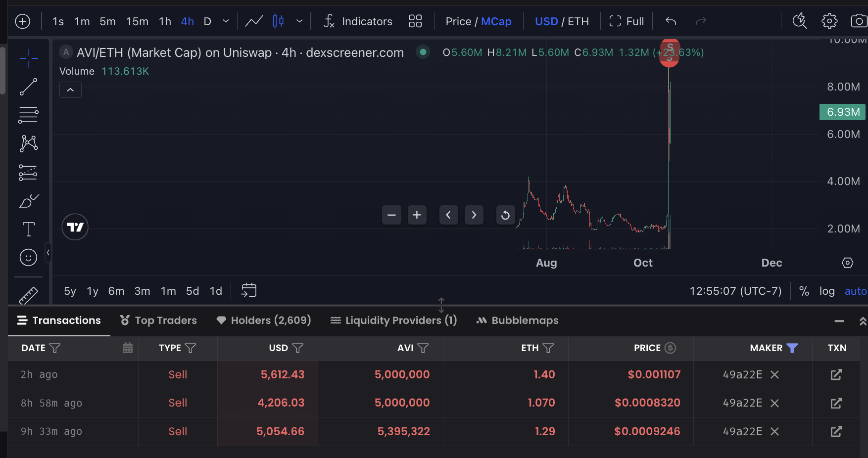Select the Fibonacci retracement tool
Screen dimensions: 868x458
click(x=28, y=115)
